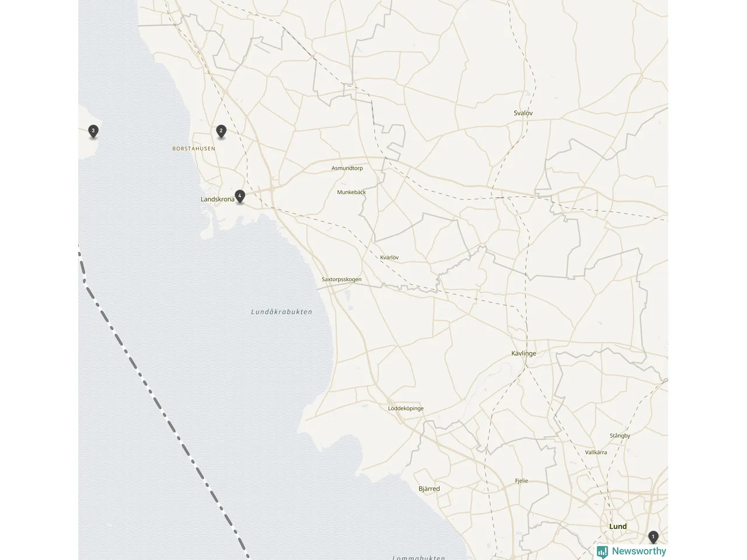Select the Vallkärra label
Screen dimensions: 747x560
[596, 452]
